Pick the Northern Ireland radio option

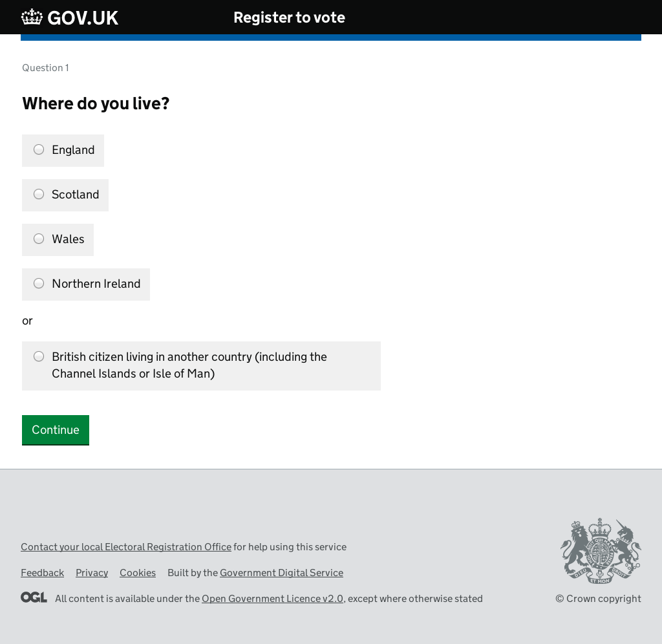39,283
